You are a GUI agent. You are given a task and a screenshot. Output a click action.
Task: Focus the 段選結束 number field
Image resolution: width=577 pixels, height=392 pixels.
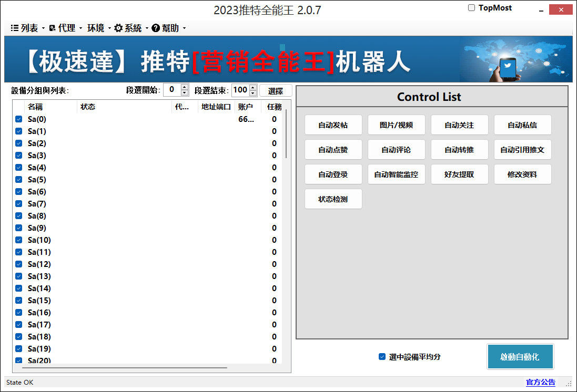[240, 90]
